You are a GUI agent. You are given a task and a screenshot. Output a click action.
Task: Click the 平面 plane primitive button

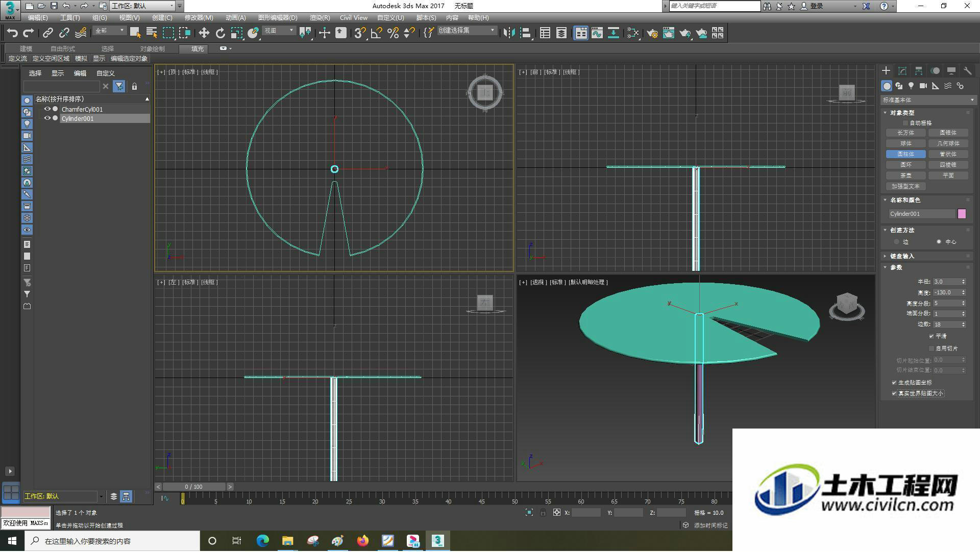pyautogui.click(x=948, y=175)
